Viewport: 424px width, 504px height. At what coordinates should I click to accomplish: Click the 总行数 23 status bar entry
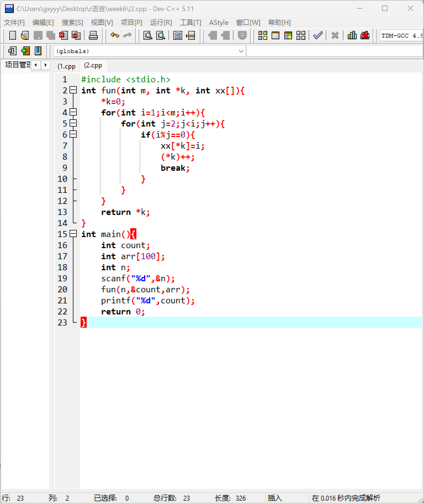[172, 498]
